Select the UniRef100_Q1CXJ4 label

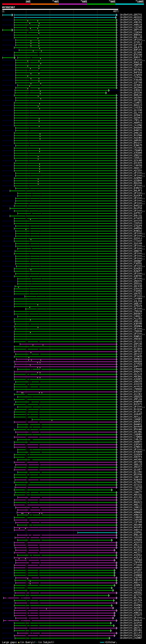pyautogui.click(x=131, y=374)
